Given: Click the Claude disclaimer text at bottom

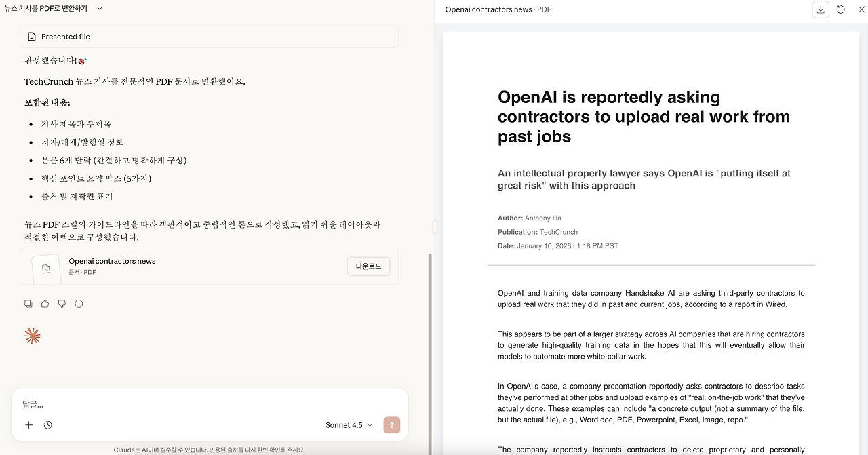Looking at the screenshot, I should (x=210, y=450).
